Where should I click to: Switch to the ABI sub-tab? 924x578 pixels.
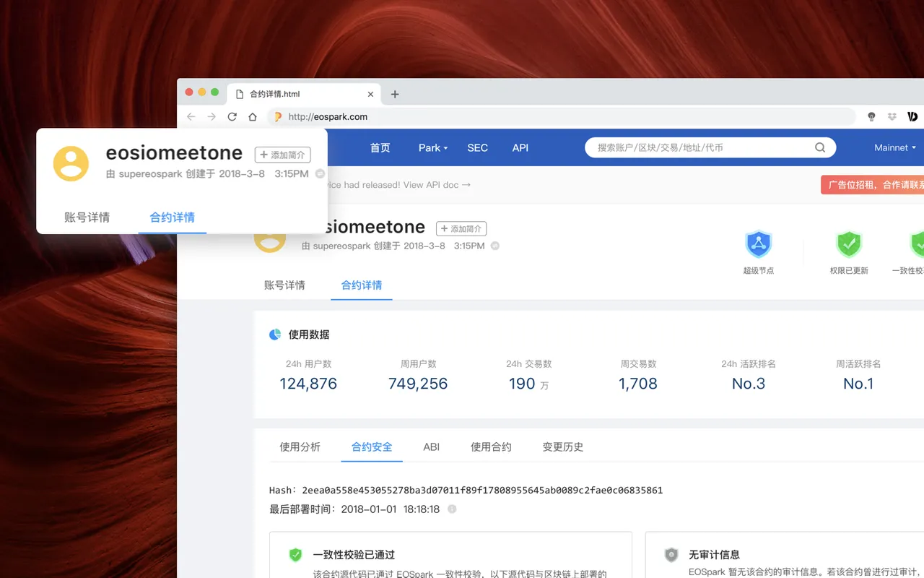[x=432, y=447]
